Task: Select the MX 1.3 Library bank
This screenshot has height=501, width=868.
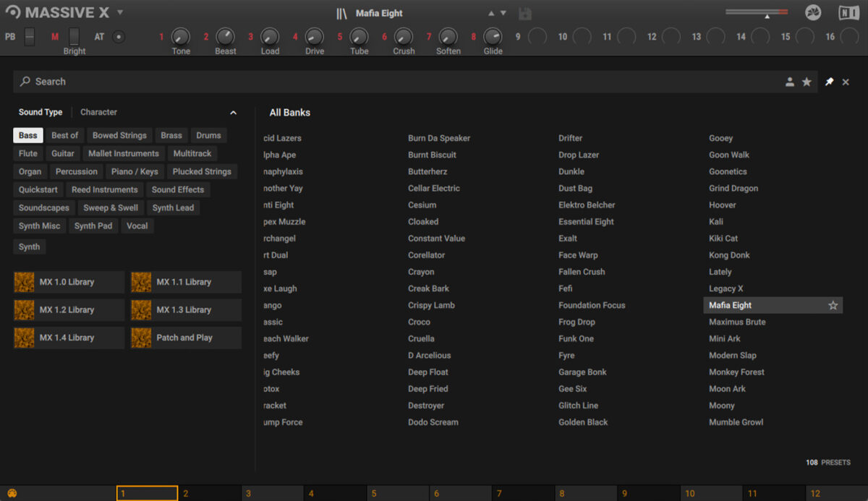Action: 186,309
